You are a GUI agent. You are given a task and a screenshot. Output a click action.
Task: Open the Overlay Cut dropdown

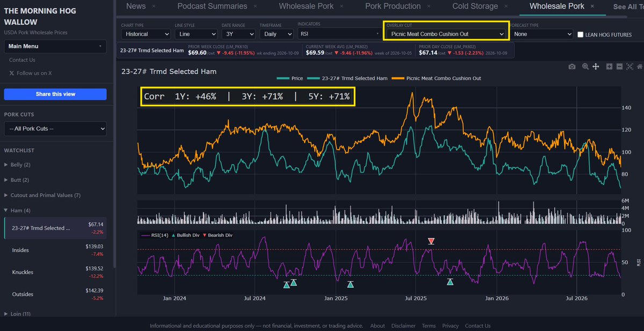(x=446, y=34)
